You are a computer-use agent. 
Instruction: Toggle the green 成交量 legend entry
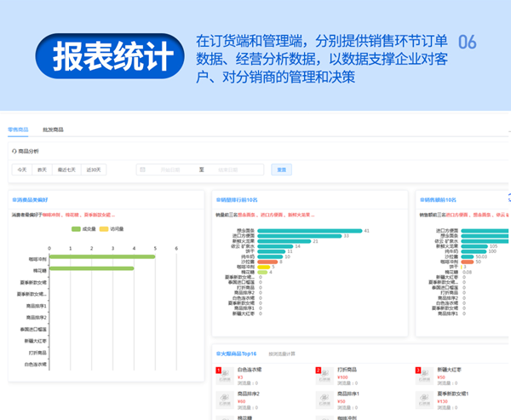coord(83,229)
